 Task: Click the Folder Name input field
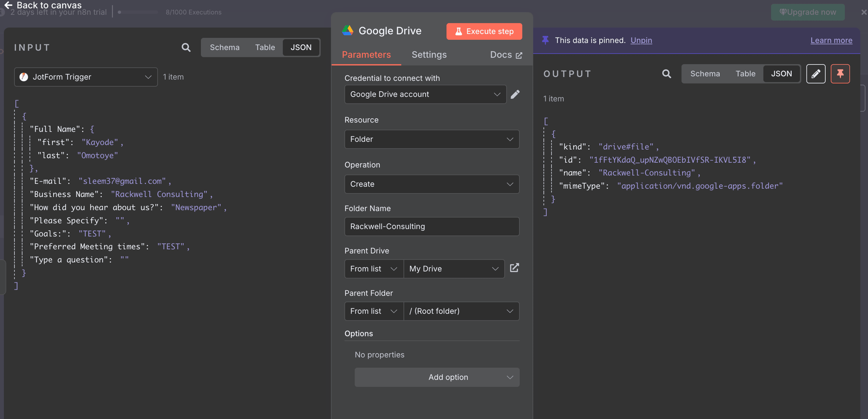pos(432,226)
